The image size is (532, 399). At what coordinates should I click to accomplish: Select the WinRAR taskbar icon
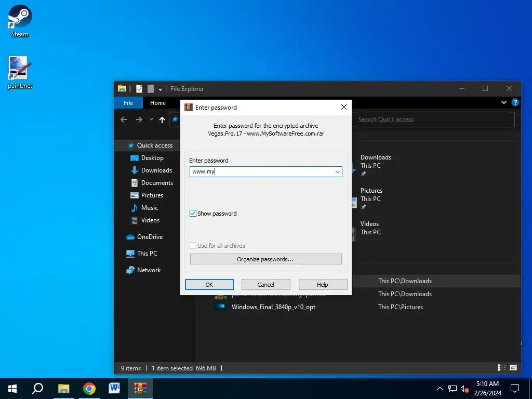pyautogui.click(x=140, y=389)
